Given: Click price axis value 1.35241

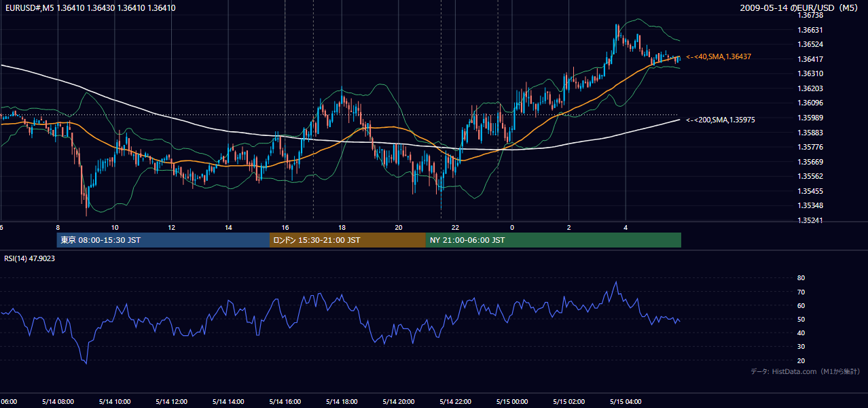Looking at the screenshot, I should [811, 220].
